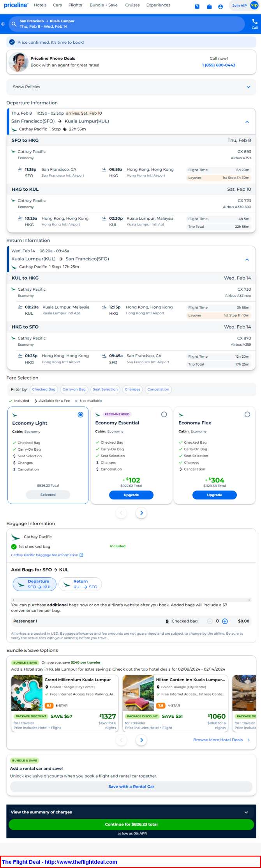Open the Bundle + Save menu item
The image size is (261, 868).
click(x=103, y=5)
